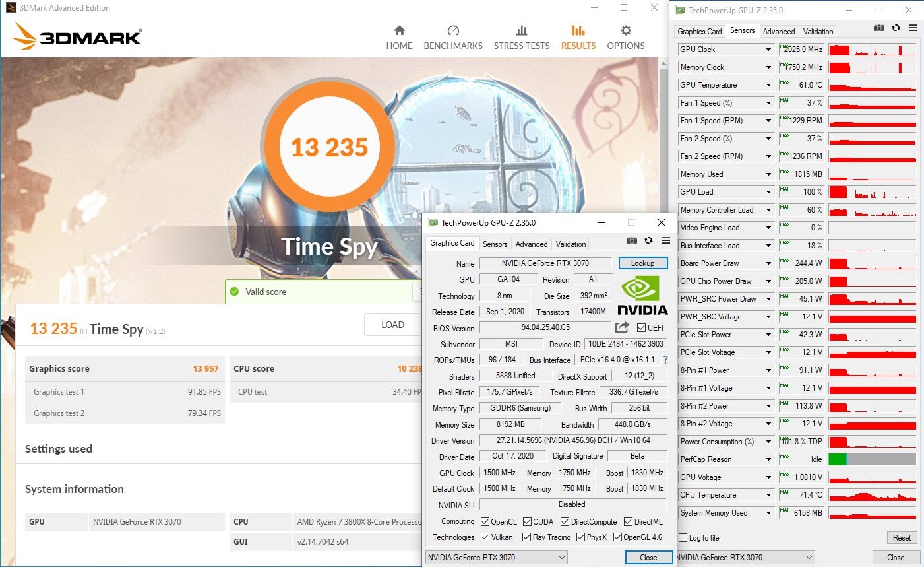Click the Driver Version field in GPU-Z
The image size is (924, 567).
coord(573,441)
